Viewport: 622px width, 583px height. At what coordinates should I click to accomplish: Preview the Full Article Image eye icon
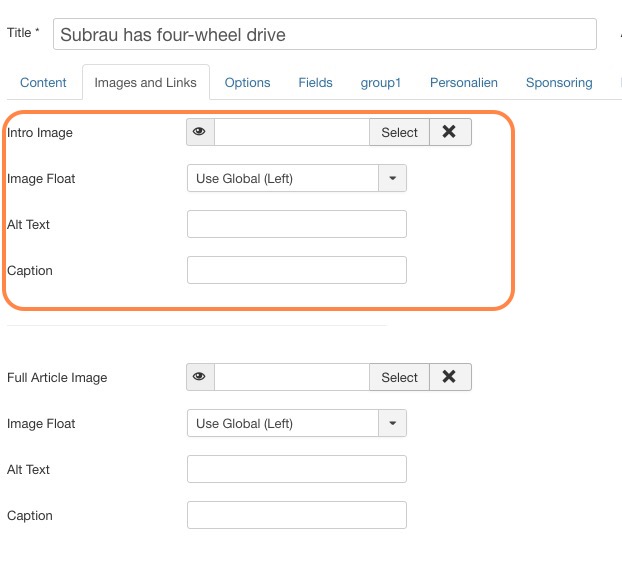[200, 377]
